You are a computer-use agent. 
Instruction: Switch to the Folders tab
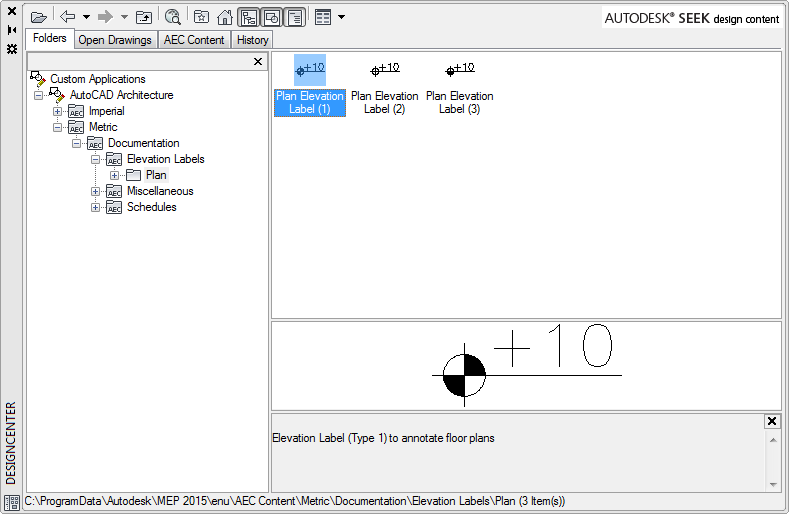click(50, 38)
